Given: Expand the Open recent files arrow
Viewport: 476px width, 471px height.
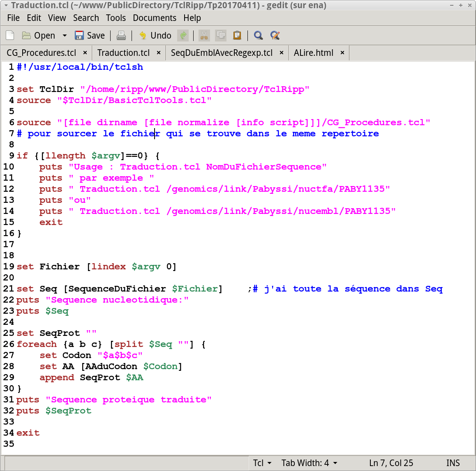Looking at the screenshot, I should 65,35.
